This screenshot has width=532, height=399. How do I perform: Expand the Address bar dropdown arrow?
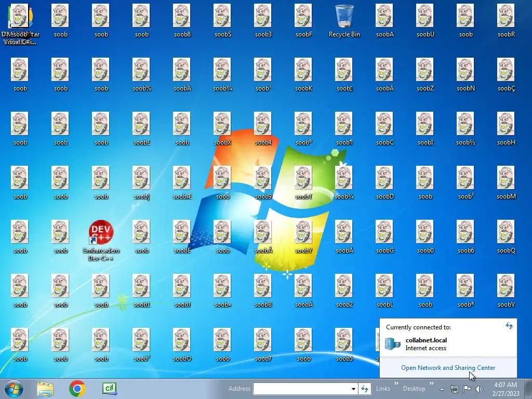[353, 389]
